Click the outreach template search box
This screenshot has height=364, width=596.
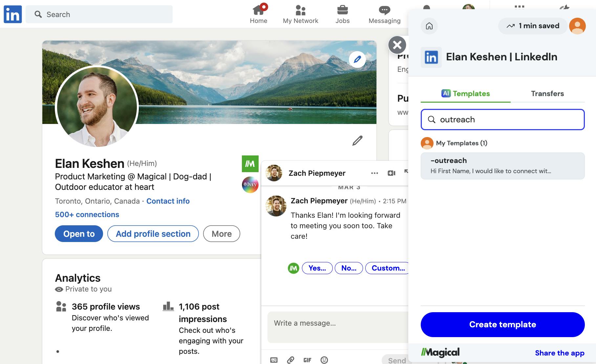(503, 119)
